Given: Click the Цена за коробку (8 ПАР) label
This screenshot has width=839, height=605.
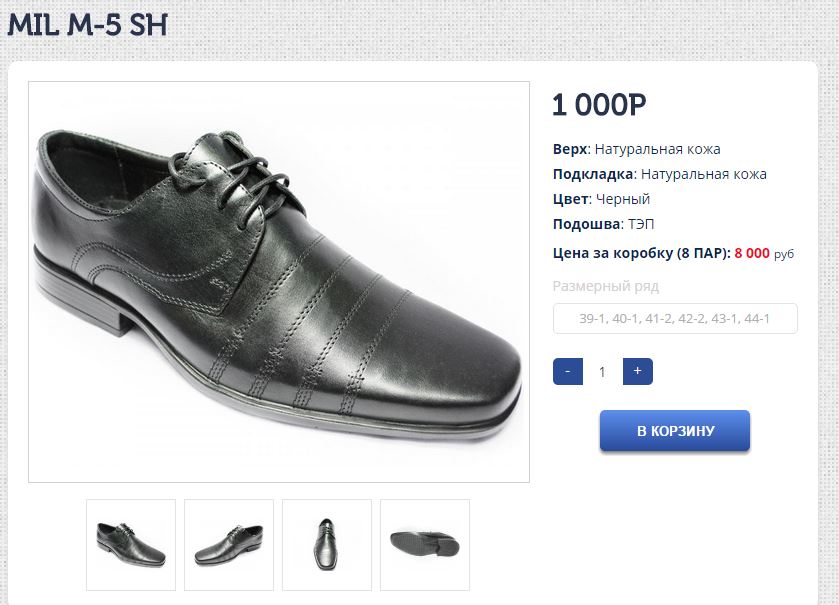Looking at the screenshot, I should tap(641, 253).
